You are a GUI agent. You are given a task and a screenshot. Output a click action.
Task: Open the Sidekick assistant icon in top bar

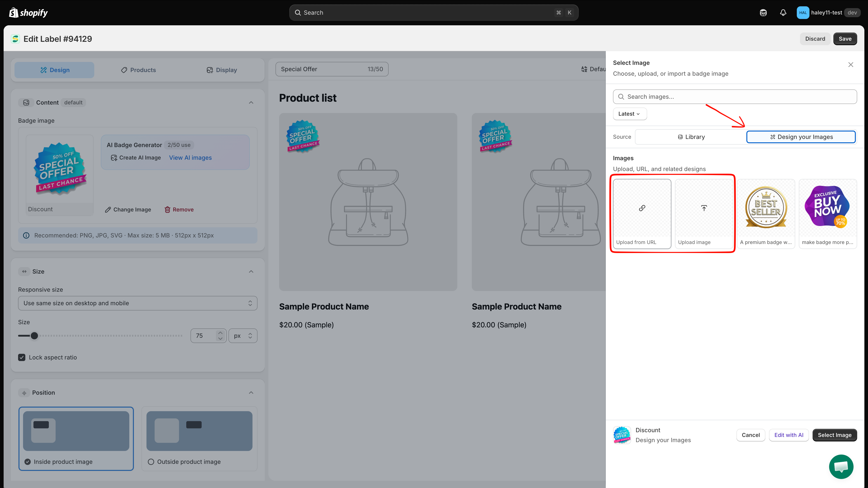pyautogui.click(x=763, y=12)
